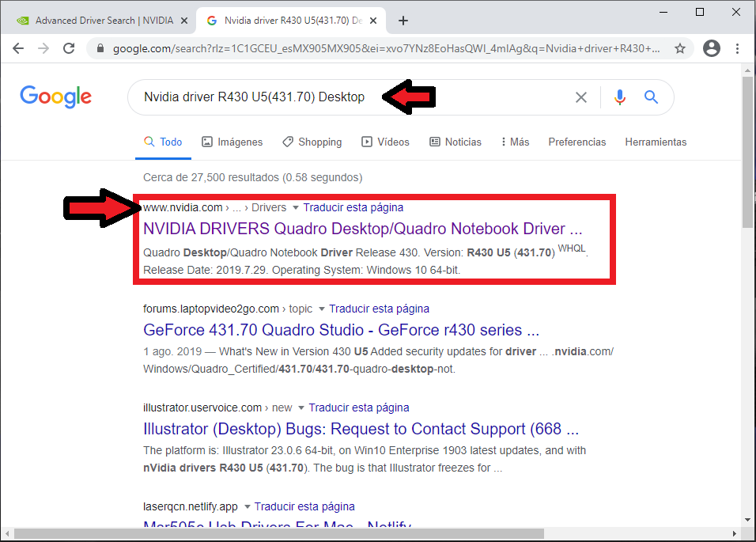Click the scroll up arrow
The image size is (756, 542).
point(747,70)
